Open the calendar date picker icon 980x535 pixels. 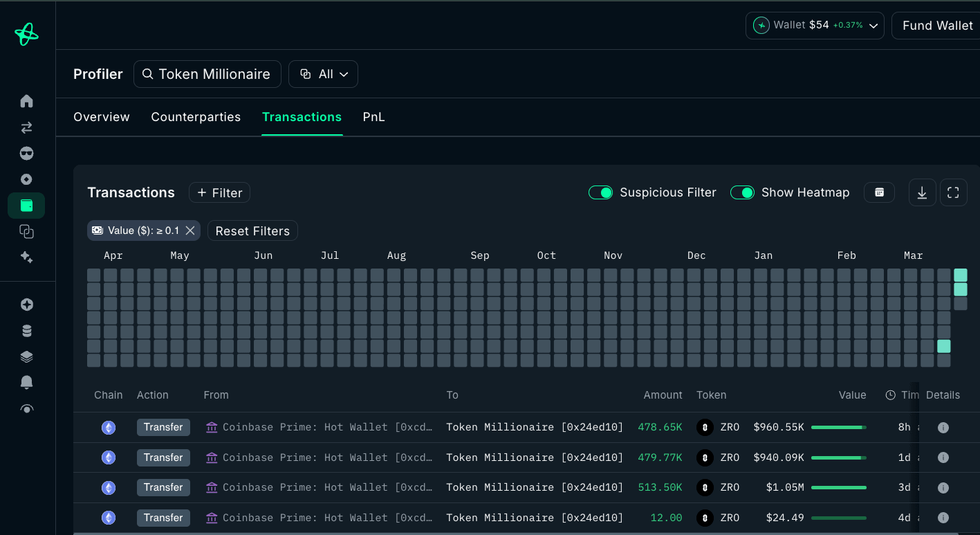tap(879, 192)
